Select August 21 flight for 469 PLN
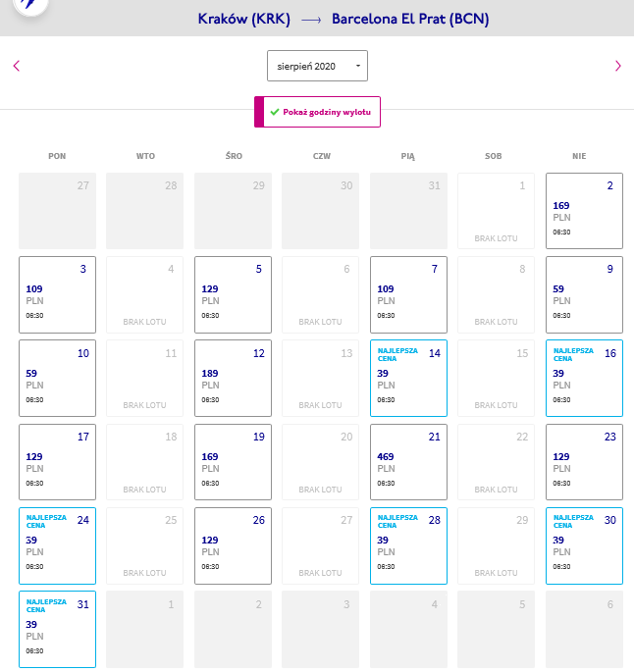This screenshot has width=634, height=672. tap(408, 462)
